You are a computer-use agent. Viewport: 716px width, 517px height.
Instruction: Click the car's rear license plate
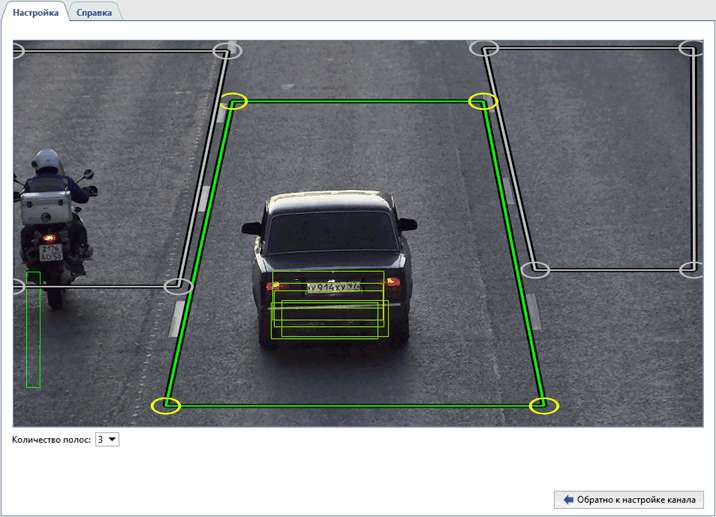(x=333, y=287)
